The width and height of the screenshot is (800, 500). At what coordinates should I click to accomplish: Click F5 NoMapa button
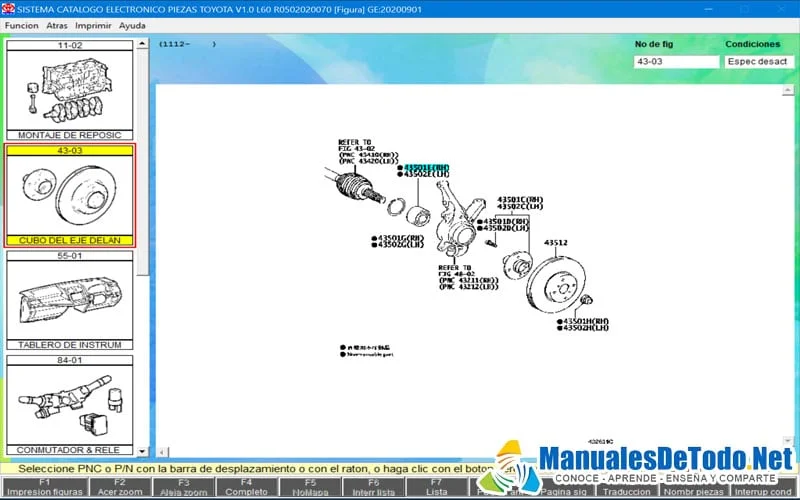310,487
